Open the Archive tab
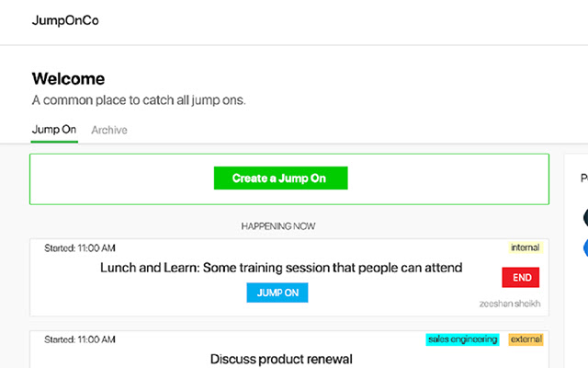Viewport: 588px width, 368px height. tap(109, 130)
